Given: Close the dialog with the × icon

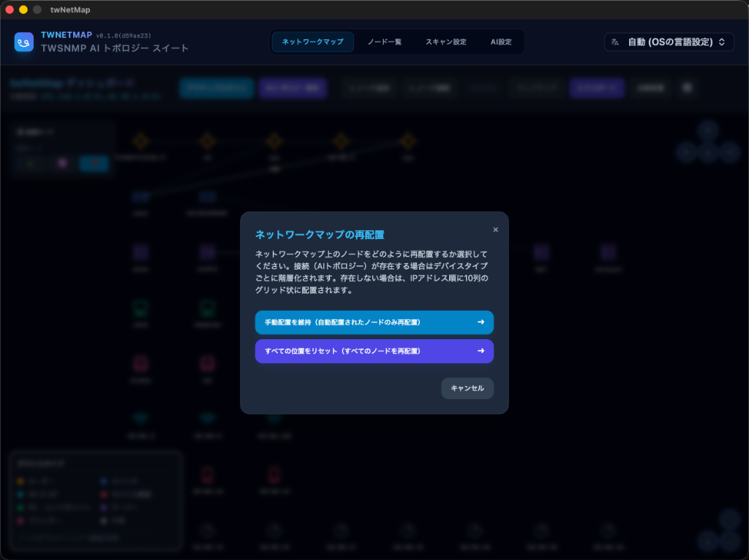Looking at the screenshot, I should [495, 230].
